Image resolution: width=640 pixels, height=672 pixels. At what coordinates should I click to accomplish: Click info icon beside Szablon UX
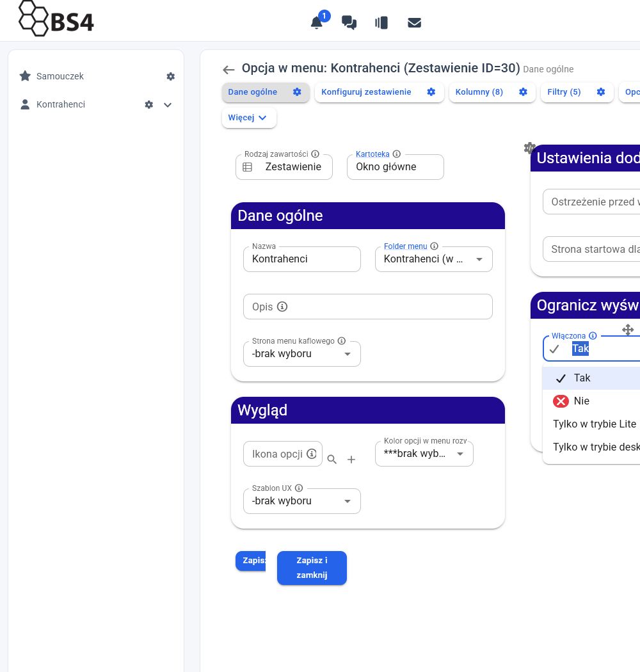coord(299,488)
